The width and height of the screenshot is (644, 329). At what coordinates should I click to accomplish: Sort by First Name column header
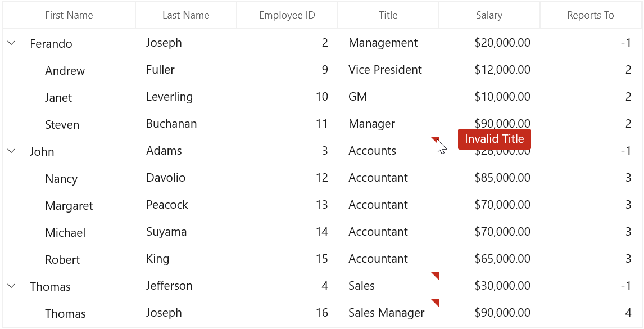(x=69, y=15)
